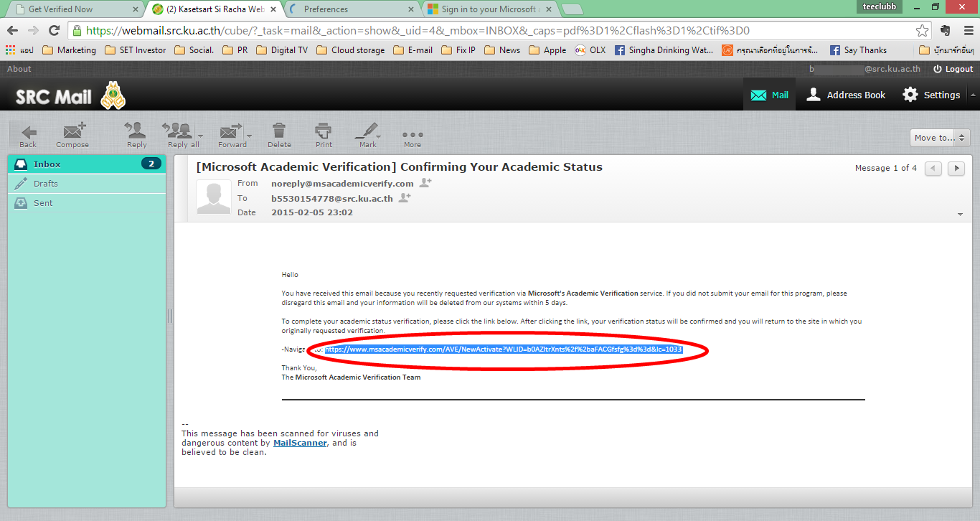Forward this message

point(232,136)
